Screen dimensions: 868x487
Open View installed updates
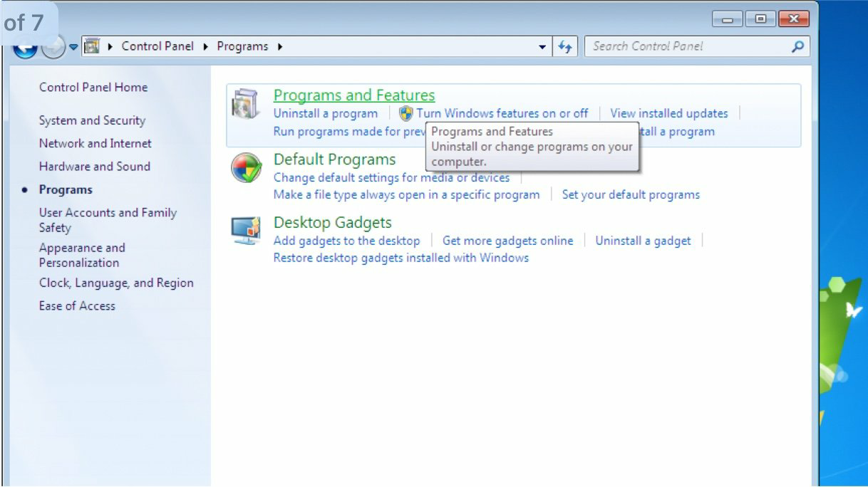click(x=669, y=113)
